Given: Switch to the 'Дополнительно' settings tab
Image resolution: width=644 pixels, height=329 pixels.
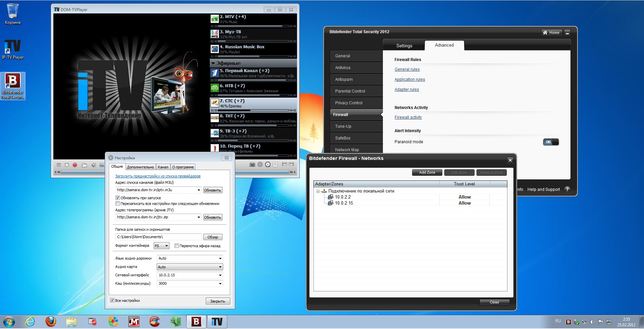Looking at the screenshot, I should tap(140, 167).
